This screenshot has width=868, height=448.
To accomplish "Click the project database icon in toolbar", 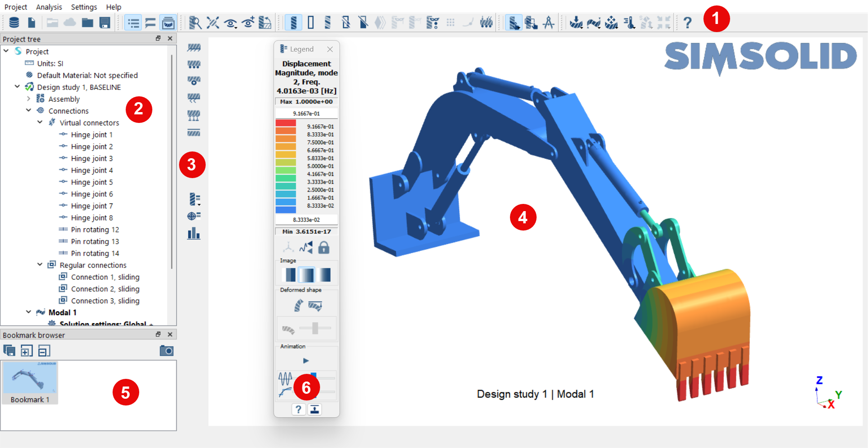I will (14, 22).
